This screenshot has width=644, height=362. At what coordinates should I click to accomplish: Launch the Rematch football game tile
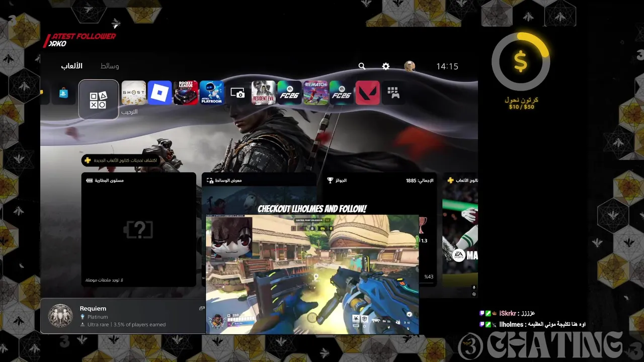click(315, 93)
